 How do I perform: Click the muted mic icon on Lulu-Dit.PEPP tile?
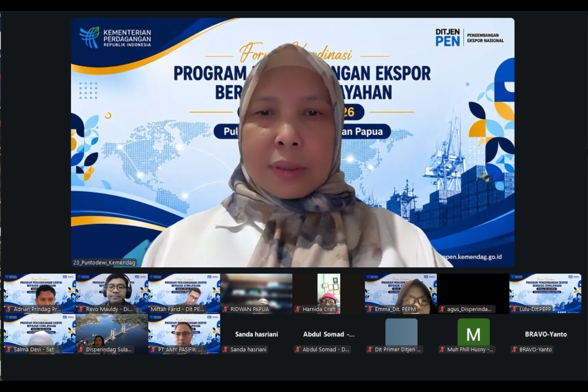pyautogui.click(x=514, y=309)
